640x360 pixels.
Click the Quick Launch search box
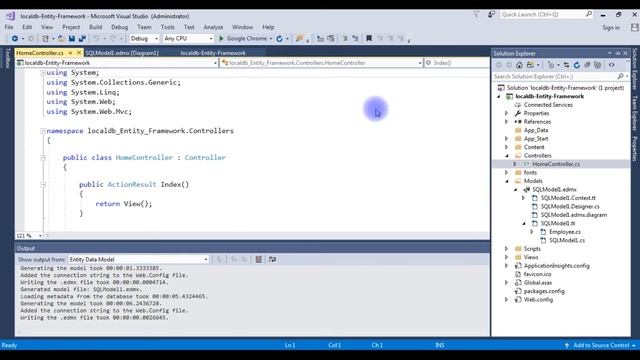(x=546, y=14)
